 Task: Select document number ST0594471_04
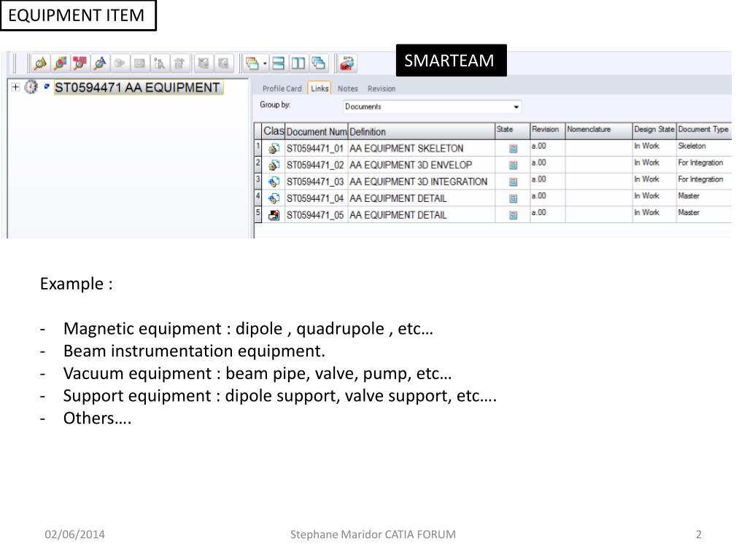315,198
